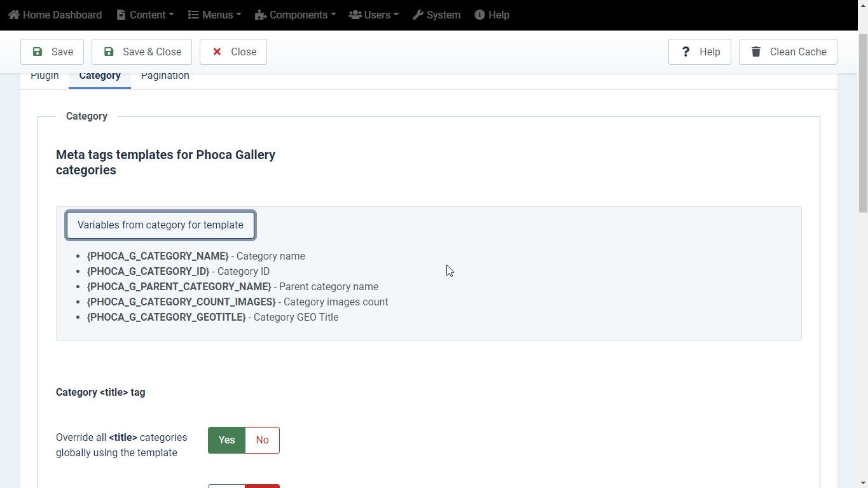This screenshot has height=488, width=868.
Task: Click the Content file icon in the menu bar
Action: click(121, 15)
